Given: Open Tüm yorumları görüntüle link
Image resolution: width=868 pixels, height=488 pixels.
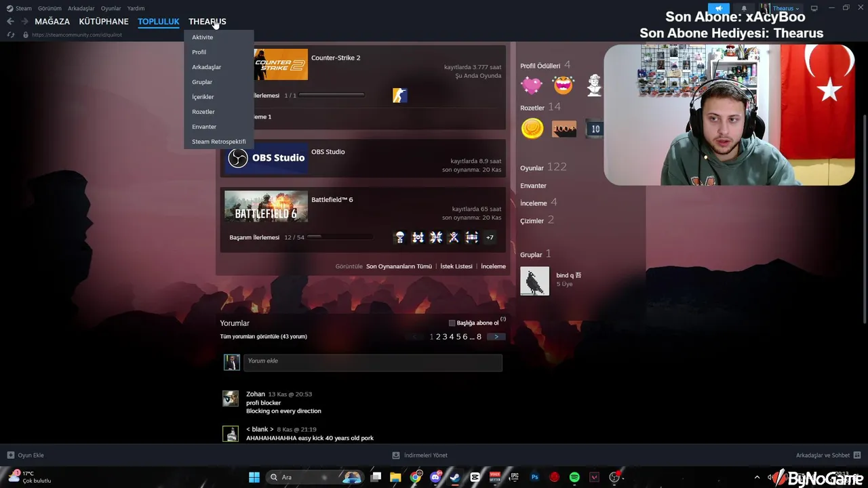Looking at the screenshot, I should point(263,336).
